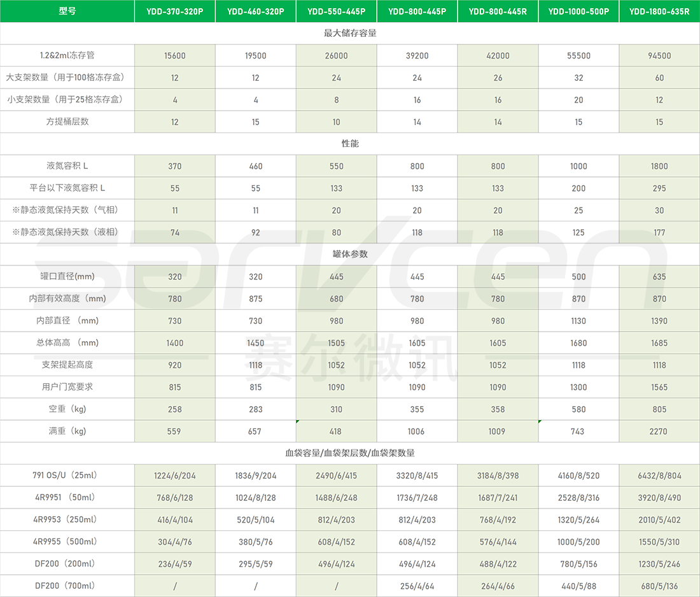Click the 空重（kg）row label
700x597 pixels.
point(67,409)
